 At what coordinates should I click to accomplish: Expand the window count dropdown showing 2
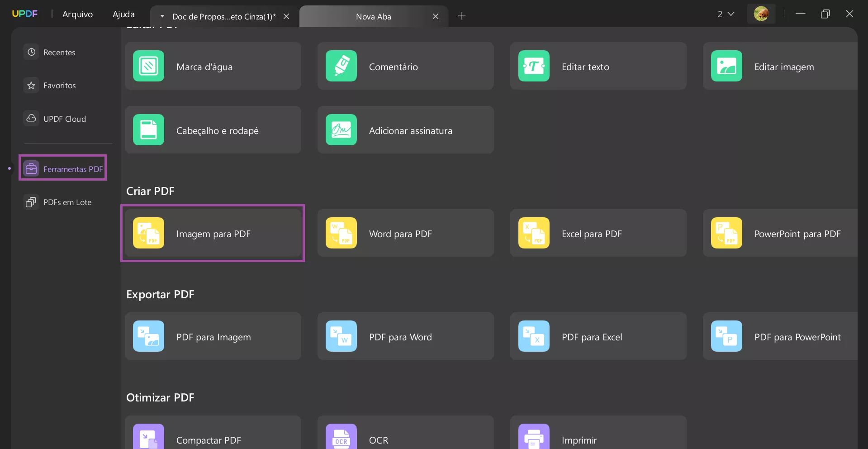coord(726,14)
